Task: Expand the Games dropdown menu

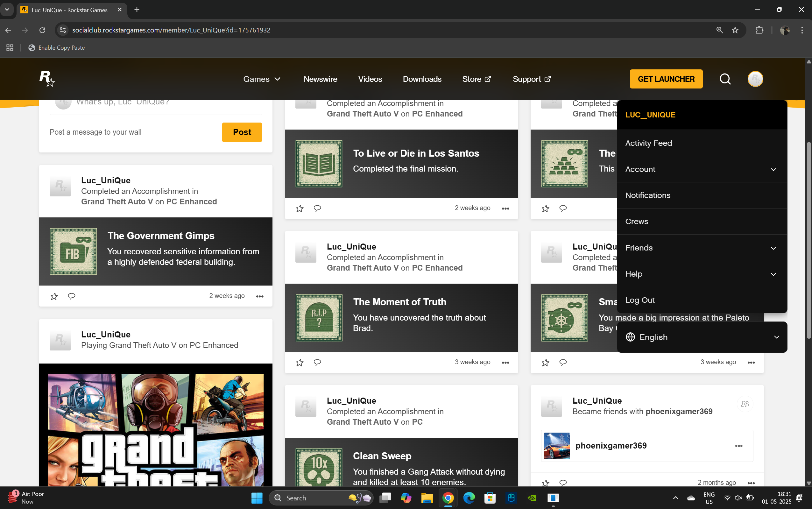Action: pyautogui.click(x=262, y=79)
